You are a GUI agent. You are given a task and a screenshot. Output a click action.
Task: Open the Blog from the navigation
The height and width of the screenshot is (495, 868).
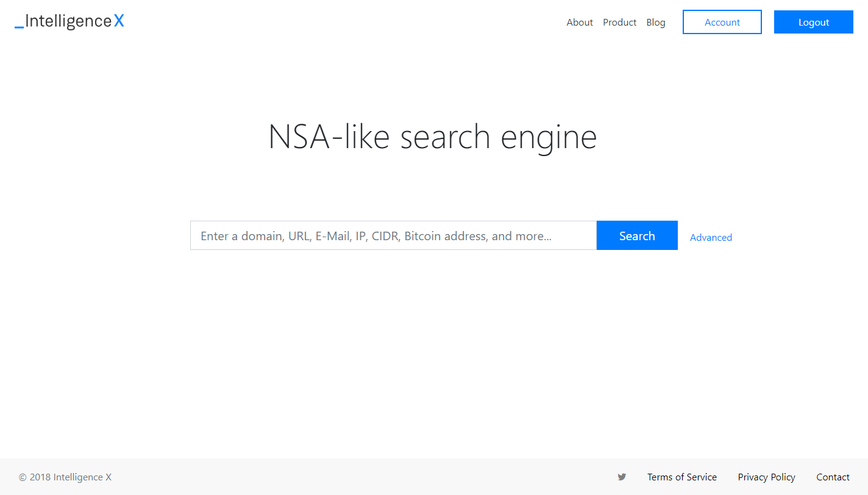tap(656, 23)
